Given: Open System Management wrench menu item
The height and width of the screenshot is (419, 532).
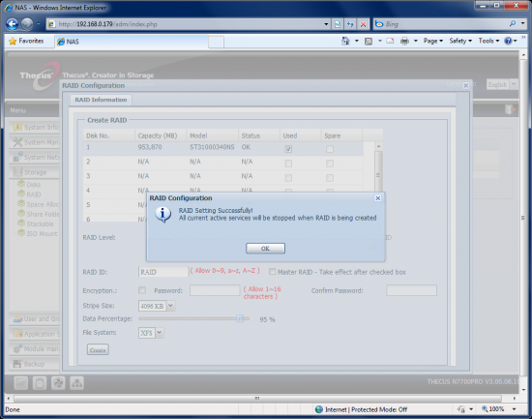Looking at the screenshot, I should coord(35,142).
